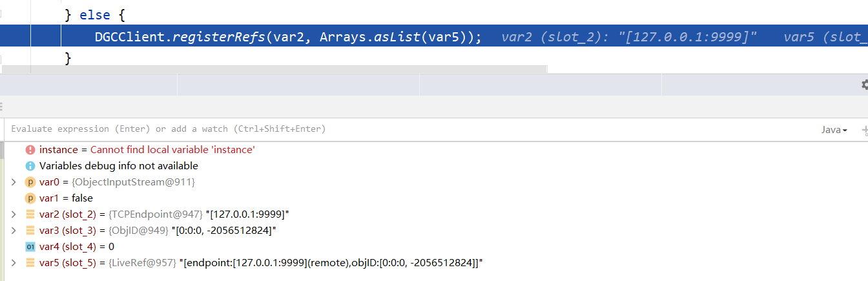Viewport: 868px width, 281px height.
Task: Open the Java language dropdown
Action: click(x=834, y=130)
